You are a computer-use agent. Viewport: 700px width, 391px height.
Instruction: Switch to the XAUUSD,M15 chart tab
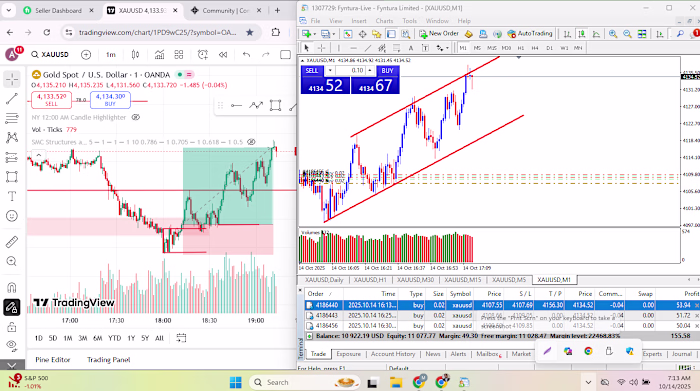coord(462,280)
